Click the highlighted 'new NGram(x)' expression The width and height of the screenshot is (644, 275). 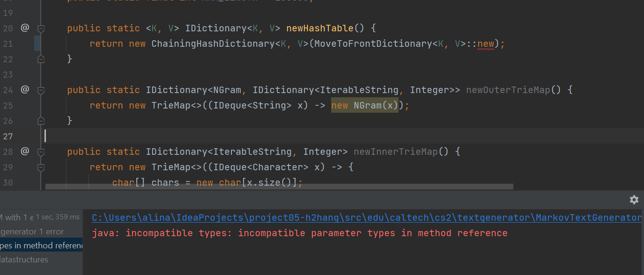pos(365,106)
